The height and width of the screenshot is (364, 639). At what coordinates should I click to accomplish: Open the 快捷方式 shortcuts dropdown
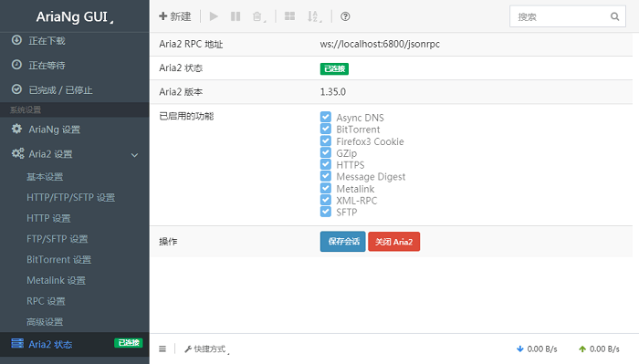pyautogui.click(x=206, y=348)
